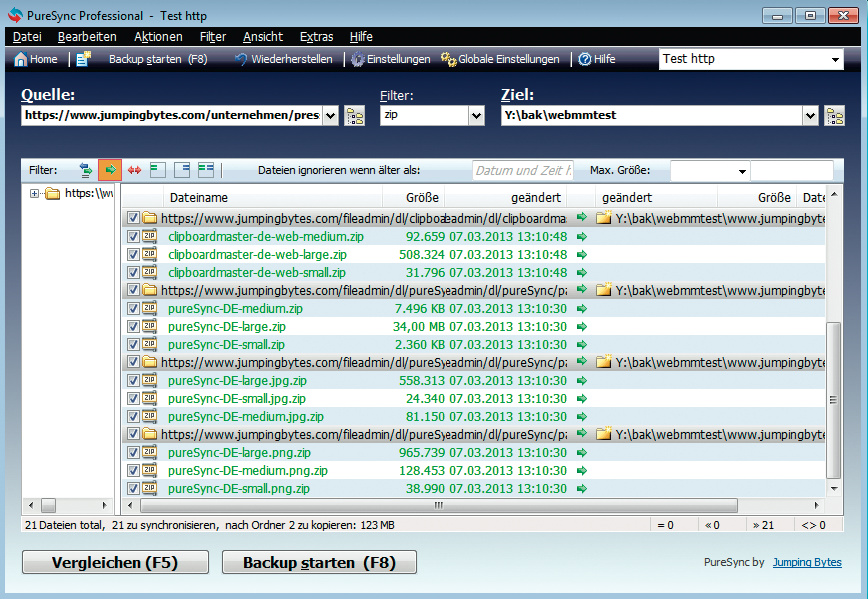Image resolution: width=868 pixels, height=599 pixels.
Task: Open the zip Filter dropdown
Action: pyautogui.click(x=476, y=116)
